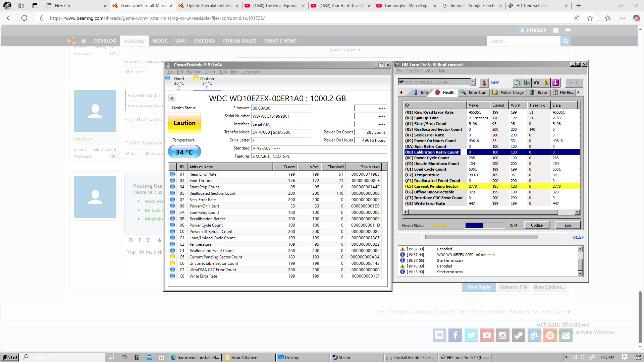The height and width of the screenshot is (362, 644).
Task: Open a new browser tab with plus icon
Action: pyautogui.click(x=579, y=6)
